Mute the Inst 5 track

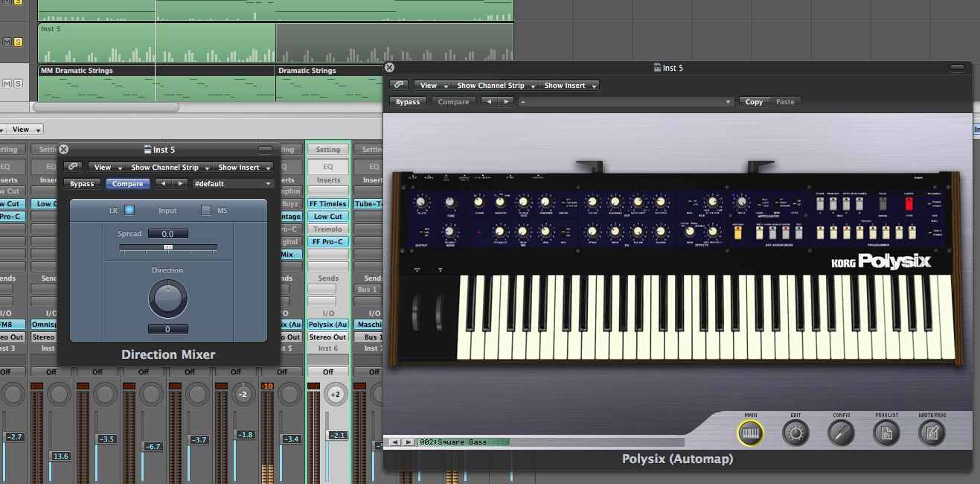tap(7, 42)
